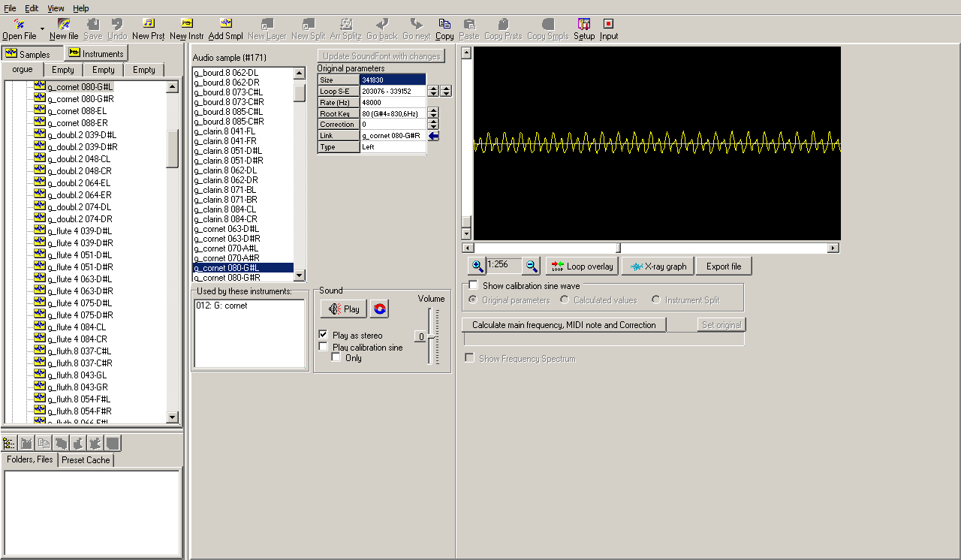
Task: Click the Export file button
Action: [x=724, y=266]
